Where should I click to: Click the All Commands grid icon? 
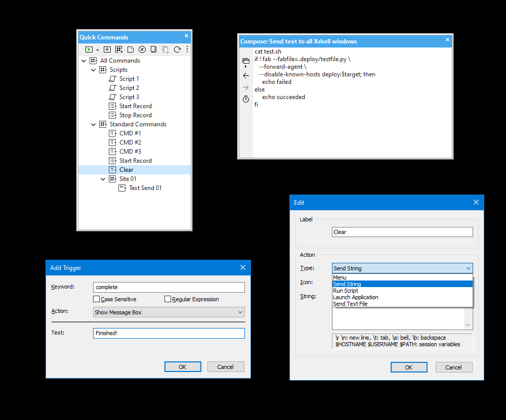[x=93, y=61]
